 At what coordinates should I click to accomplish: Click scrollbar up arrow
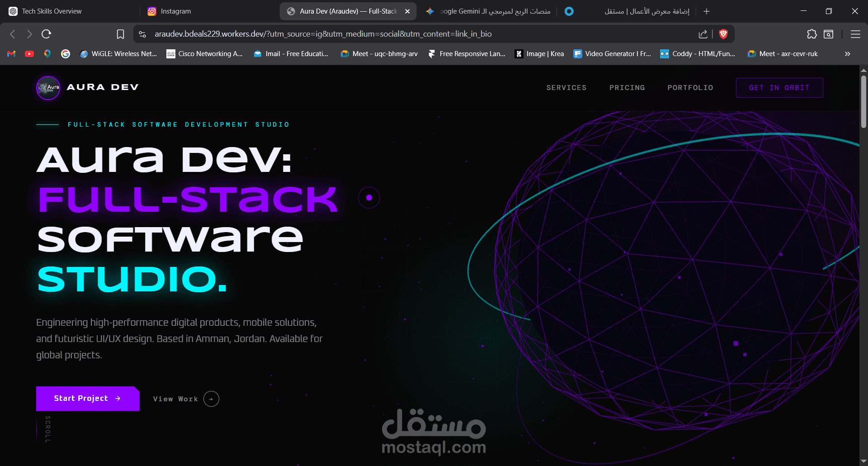point(863,70)
